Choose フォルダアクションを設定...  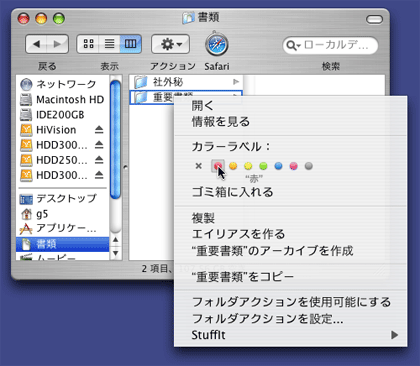tap(290, 319)
